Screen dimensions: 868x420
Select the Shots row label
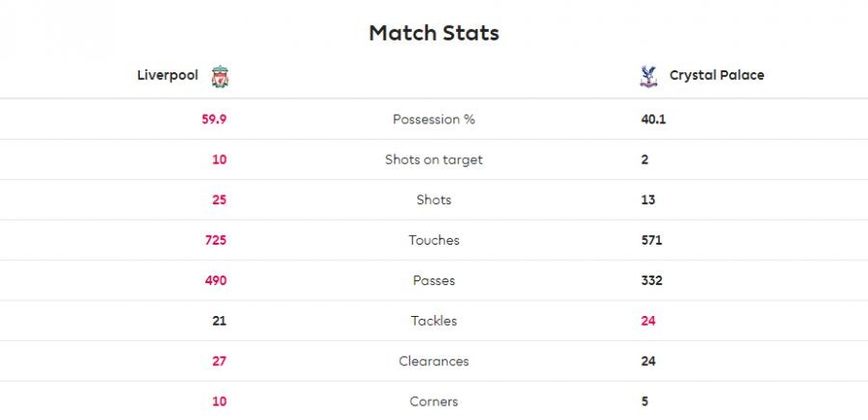pyautogui.click(x=434, y=200)
